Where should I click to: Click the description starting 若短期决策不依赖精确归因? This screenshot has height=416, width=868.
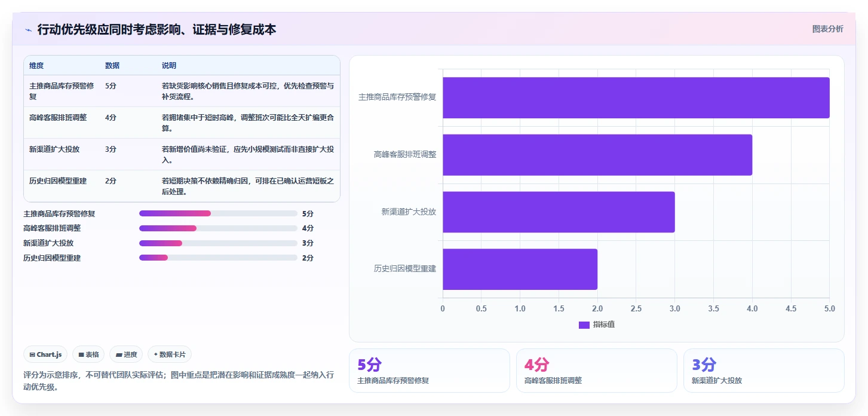point(248,186)
